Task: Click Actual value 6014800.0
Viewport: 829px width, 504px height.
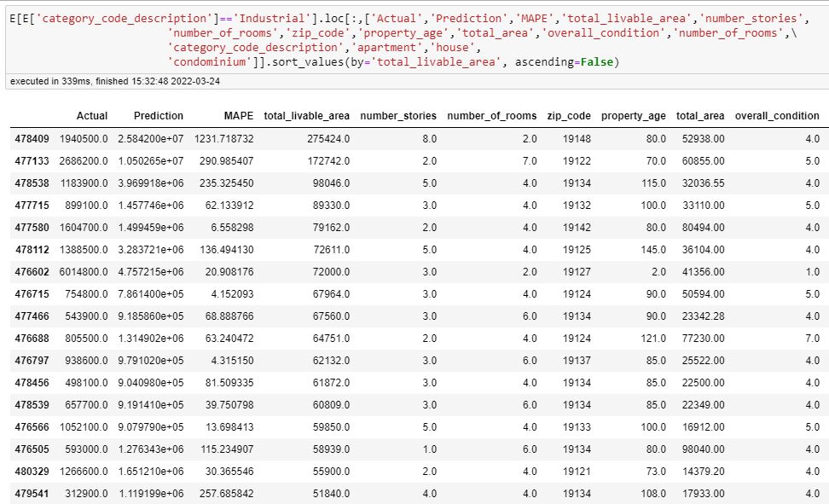Action: click(x=84, y=272)
